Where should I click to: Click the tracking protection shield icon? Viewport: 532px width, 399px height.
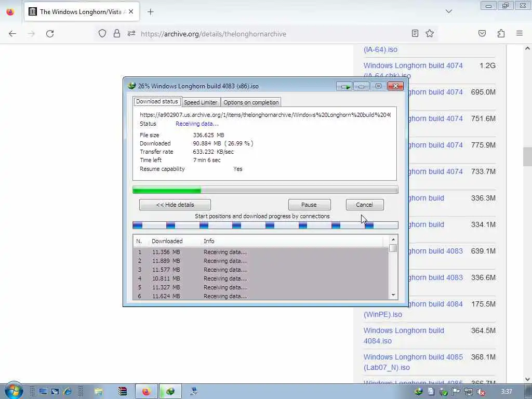point(102,33)
